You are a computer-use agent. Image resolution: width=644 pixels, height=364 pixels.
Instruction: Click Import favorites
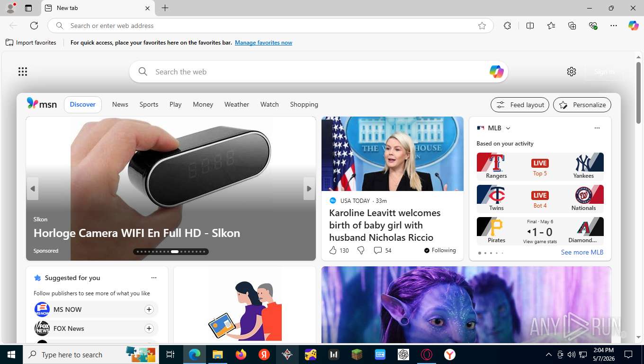31,43
